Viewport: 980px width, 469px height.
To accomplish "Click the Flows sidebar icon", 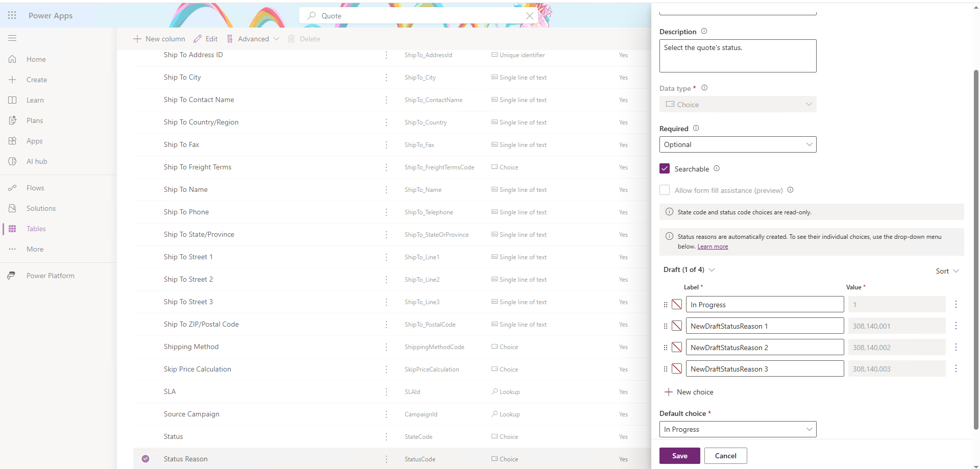I will coord(12,188).
